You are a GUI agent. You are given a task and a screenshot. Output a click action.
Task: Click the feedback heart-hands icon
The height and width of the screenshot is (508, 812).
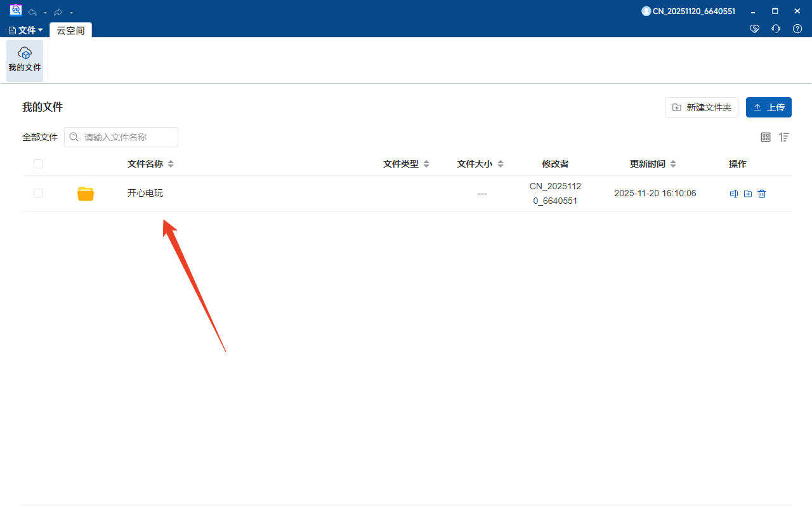[x=754, y=29]
